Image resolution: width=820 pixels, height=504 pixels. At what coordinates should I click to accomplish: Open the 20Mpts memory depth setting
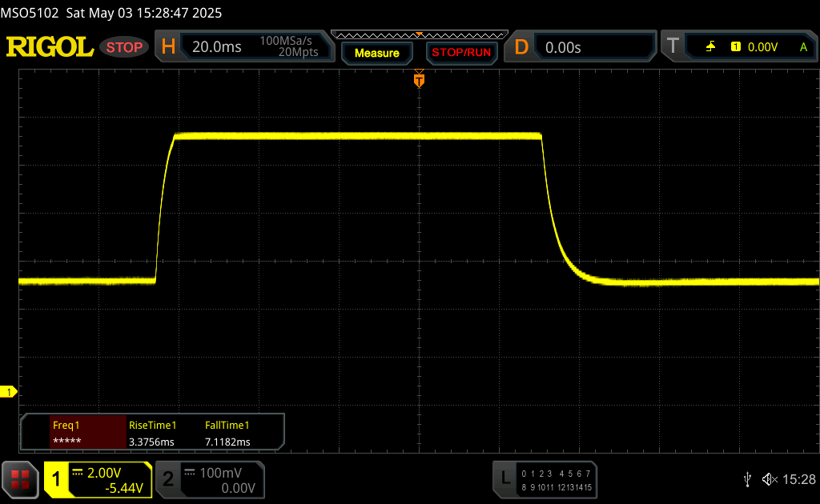298,53
